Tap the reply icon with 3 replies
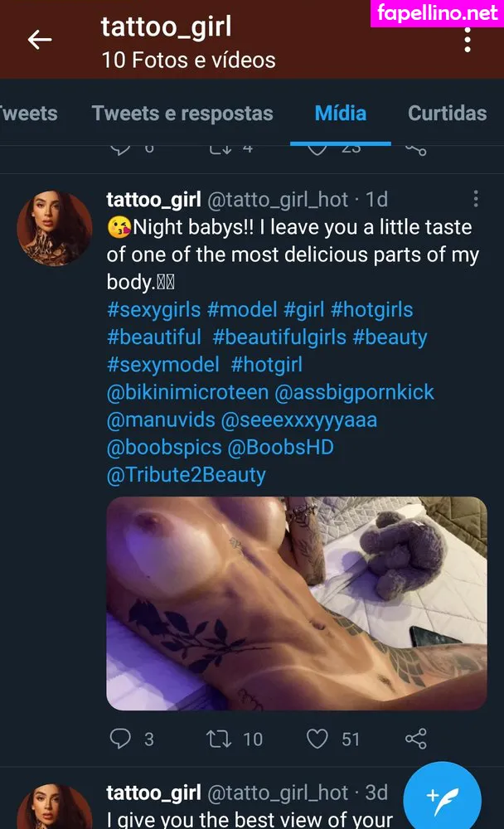Screen dimensions: 504x829 point(121,738)
